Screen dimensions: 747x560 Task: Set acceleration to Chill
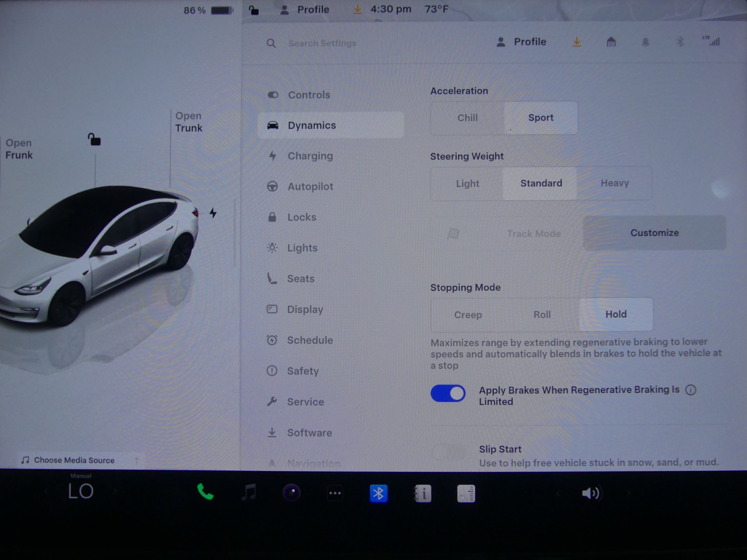point(467,118)
